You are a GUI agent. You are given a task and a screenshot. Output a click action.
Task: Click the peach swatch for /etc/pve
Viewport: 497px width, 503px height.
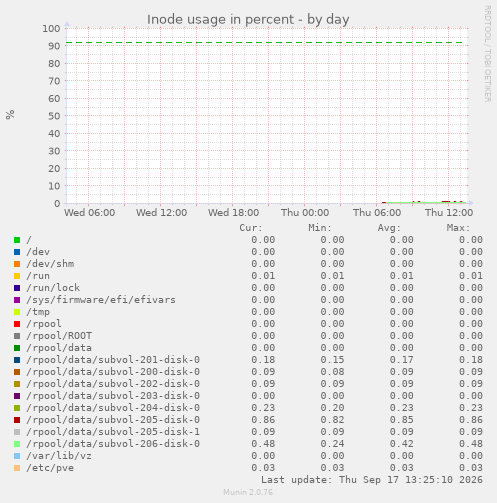coord(17,468)
